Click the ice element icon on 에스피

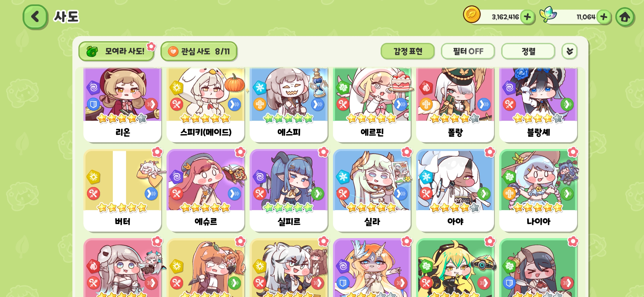tap(260, 88)
